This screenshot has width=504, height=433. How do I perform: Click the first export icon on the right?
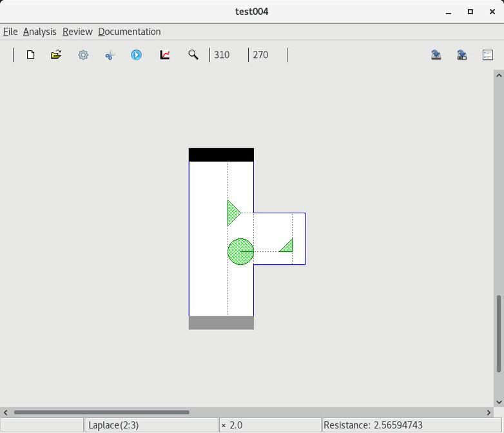point(436,55)
